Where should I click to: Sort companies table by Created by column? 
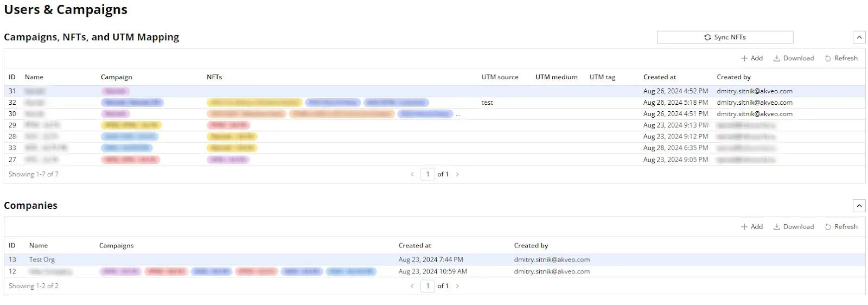[x=531, y=246]
